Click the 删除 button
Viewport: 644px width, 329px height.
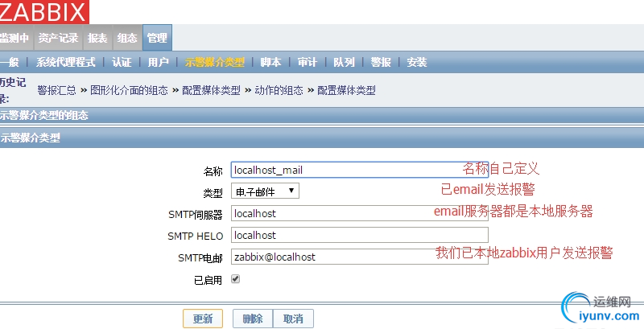coord(253,319)
